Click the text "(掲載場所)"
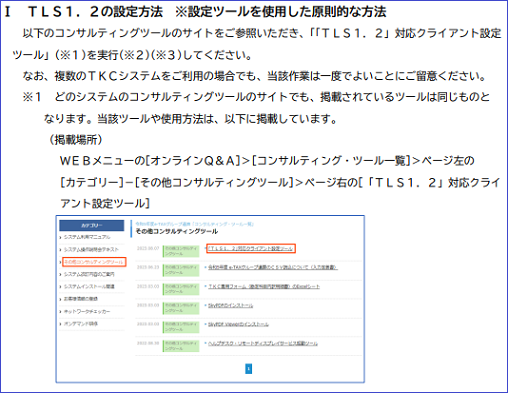Image resolution: width=508 pixels, height=393 pixels. 76,139
